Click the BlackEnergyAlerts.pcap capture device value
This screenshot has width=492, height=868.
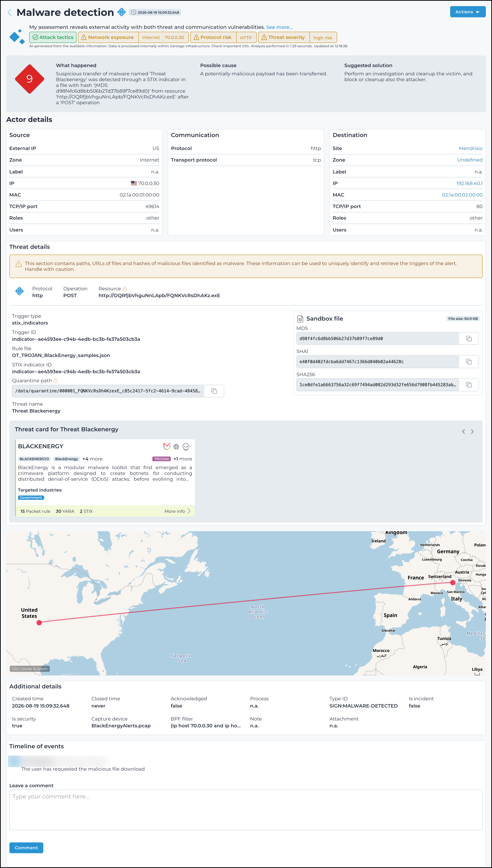121,726
